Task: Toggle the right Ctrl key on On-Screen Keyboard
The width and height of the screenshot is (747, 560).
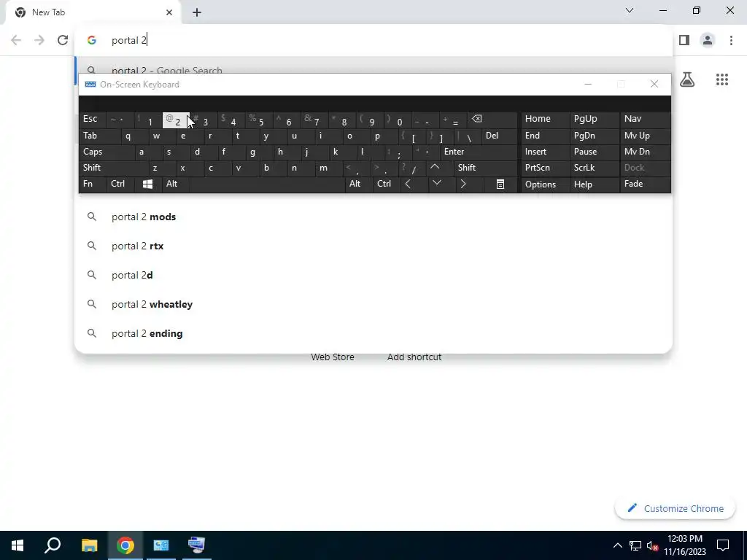Action: point(387,184)
